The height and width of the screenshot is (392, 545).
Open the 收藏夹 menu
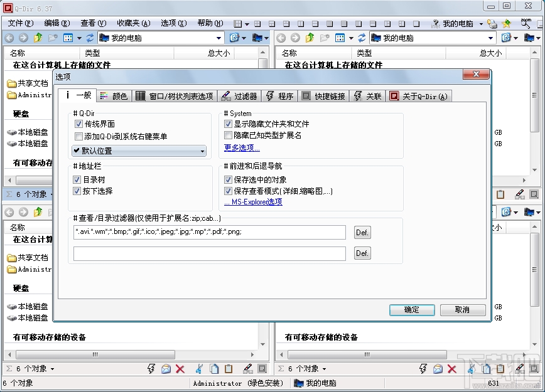pyautogui.click(x=134, y=23)
